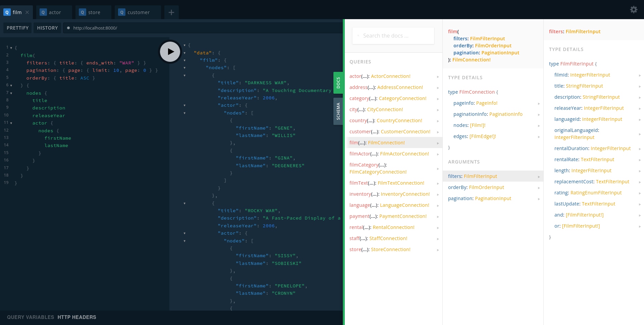
Task: Run the query using the Play button
Action: coord(170,52)
